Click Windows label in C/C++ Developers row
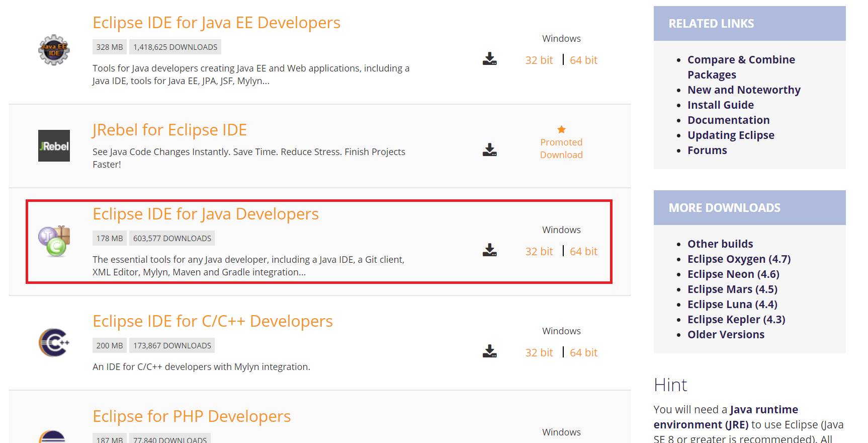The image size is (868, 443). pyautogui.click(x=561, y=331)
